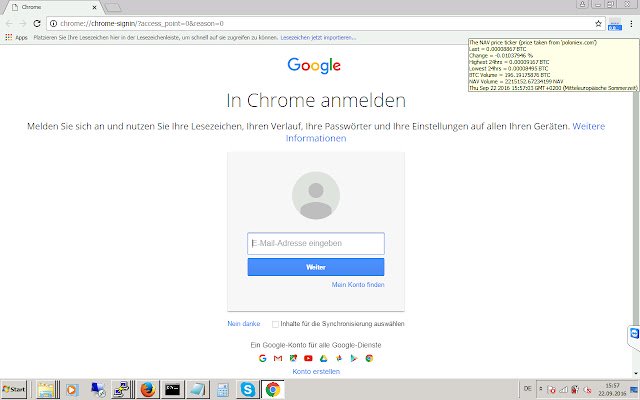The width and height of the screenshot is (640, 400).
Task: Click the Gmail service icon
Action: (x=278, y=358)
